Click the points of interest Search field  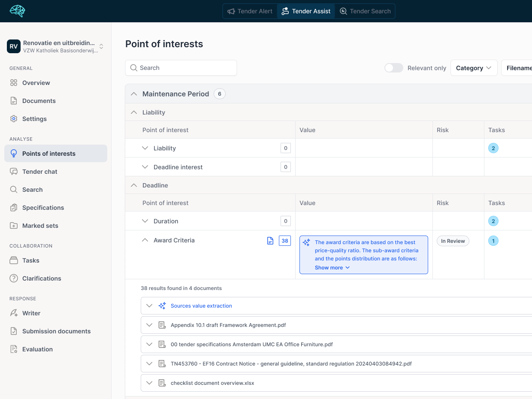point(181,68)
